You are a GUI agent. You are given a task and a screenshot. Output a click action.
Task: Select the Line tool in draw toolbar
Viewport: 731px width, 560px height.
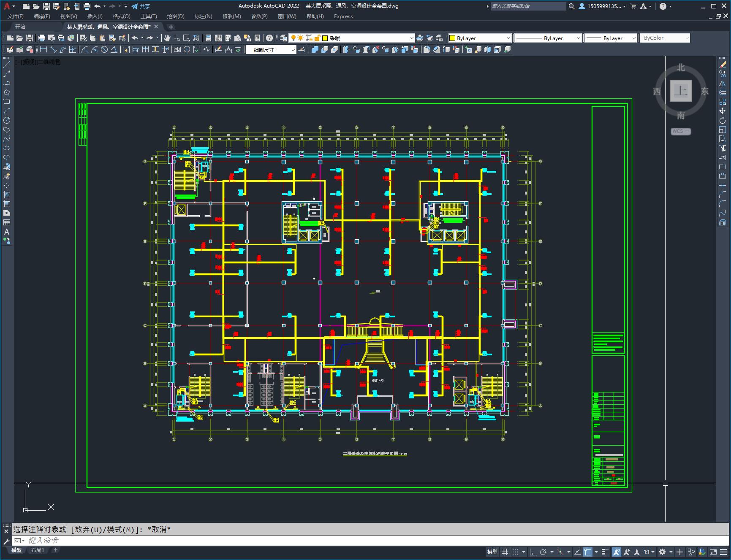(7, 65)
